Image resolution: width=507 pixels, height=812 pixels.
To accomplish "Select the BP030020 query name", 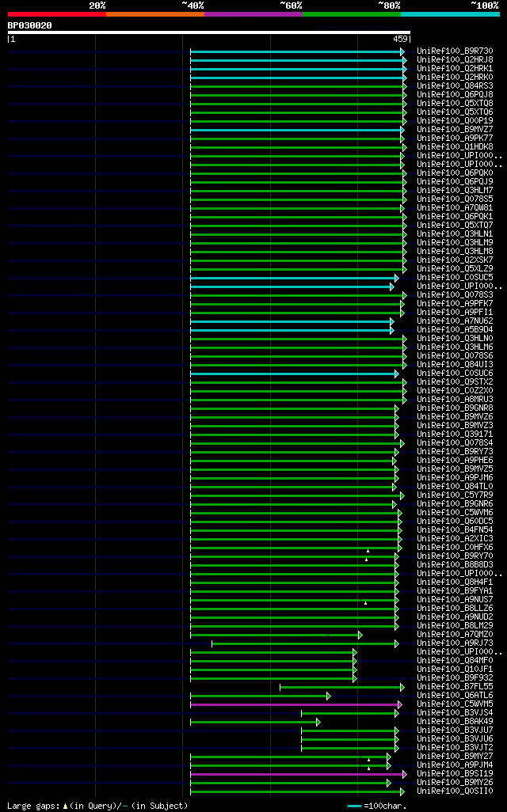I will tap(29, 25).
